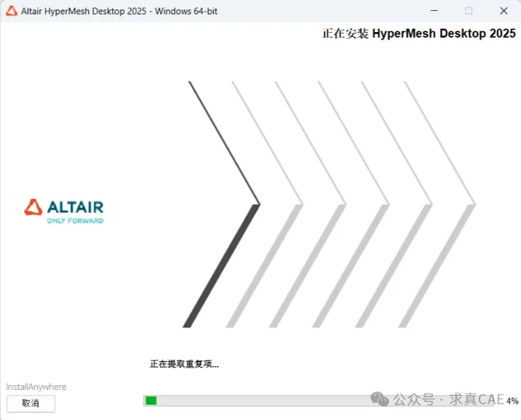Close the HyperMesh installer window
The image size is (521, 420).
point(504,11)
